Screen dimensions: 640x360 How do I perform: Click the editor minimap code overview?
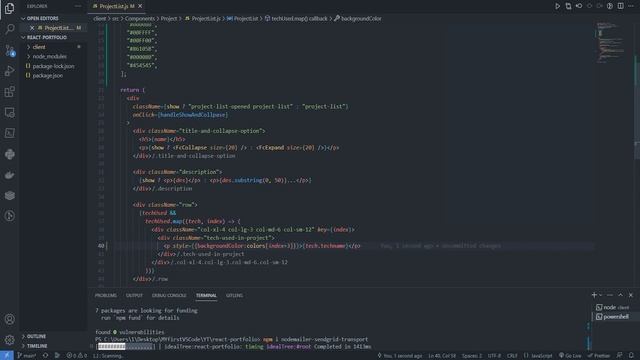[611, 43]
